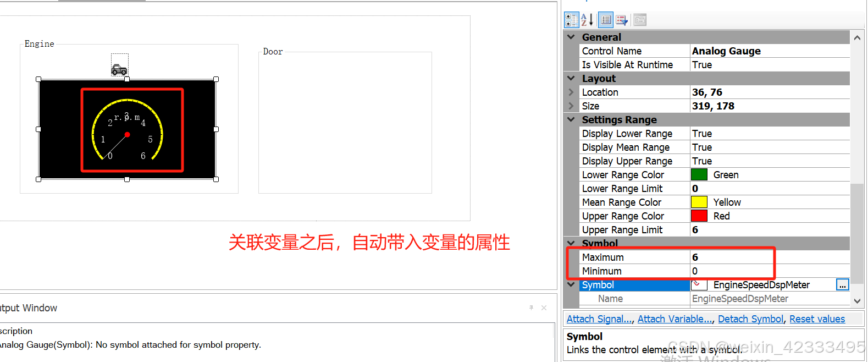Collapse the General category
Viewport: 868px width, 362px height.
click(571, 37)
